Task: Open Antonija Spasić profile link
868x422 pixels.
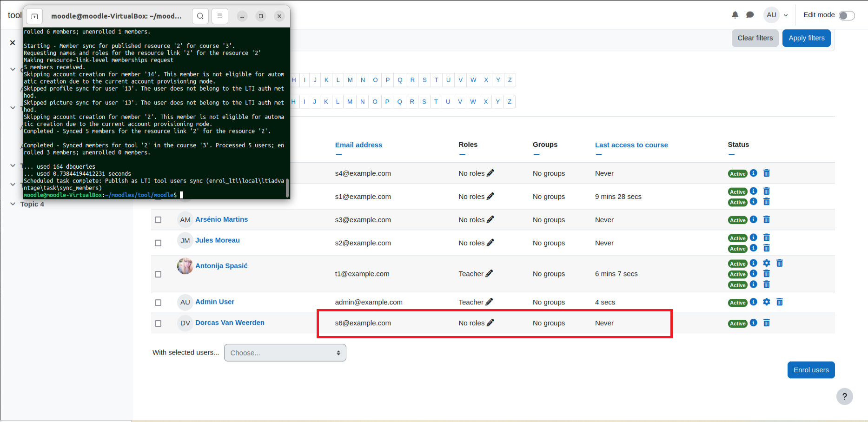Action: 221,266
